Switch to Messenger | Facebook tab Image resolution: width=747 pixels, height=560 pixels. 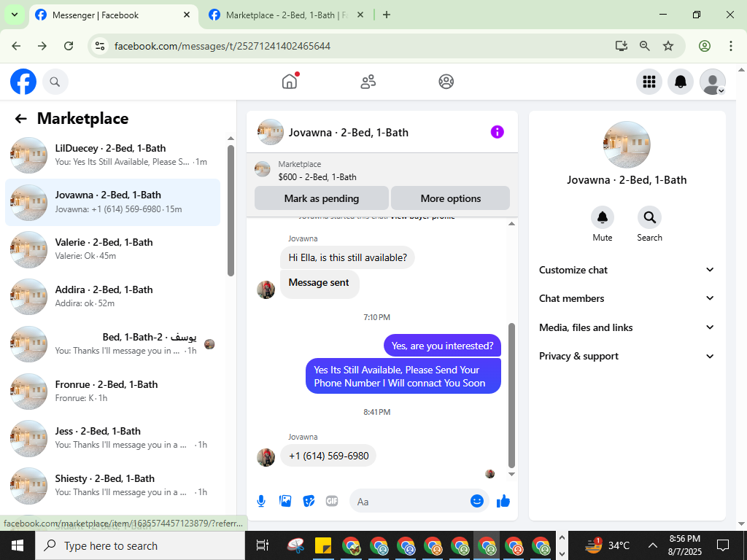113,15
